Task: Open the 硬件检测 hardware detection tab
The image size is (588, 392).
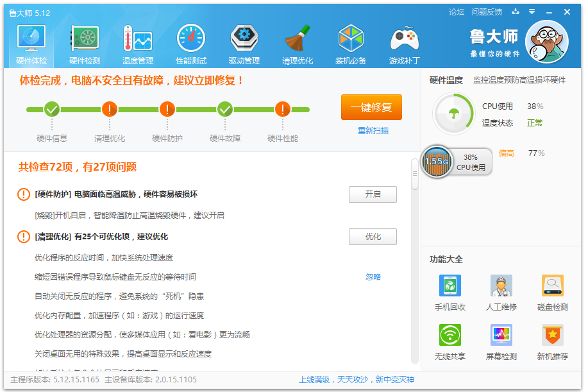Action: pyautogui.click(x=85, y=45)
